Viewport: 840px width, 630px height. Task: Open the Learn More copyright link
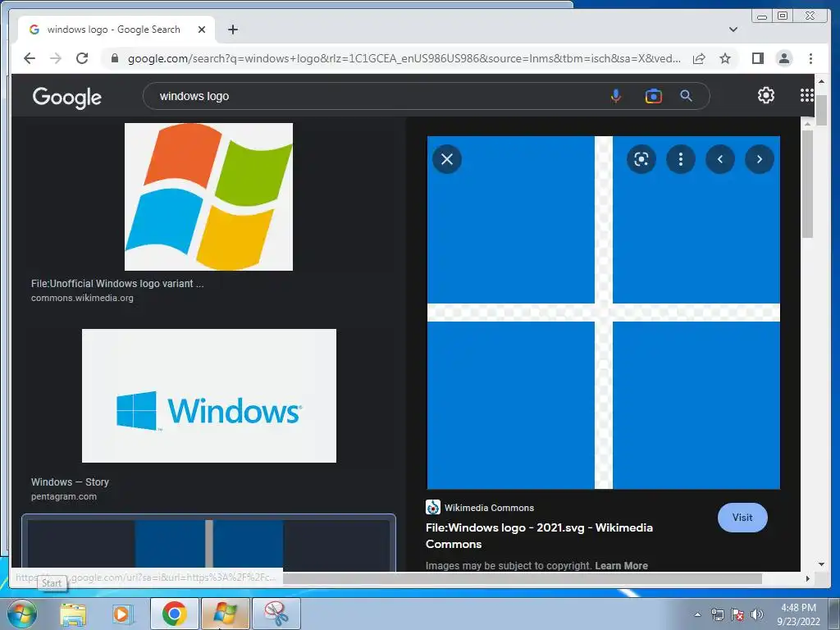coord(622,566)
